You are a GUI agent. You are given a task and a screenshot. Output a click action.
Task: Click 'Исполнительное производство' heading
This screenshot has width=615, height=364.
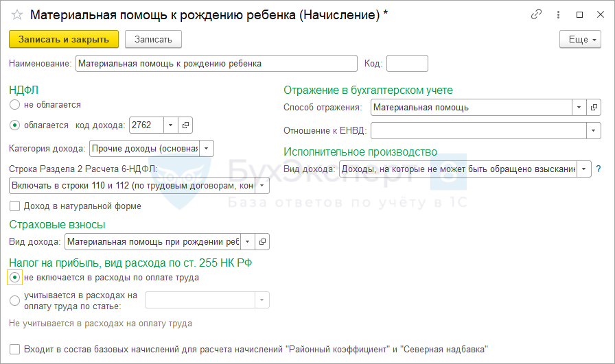coord(360,151)
